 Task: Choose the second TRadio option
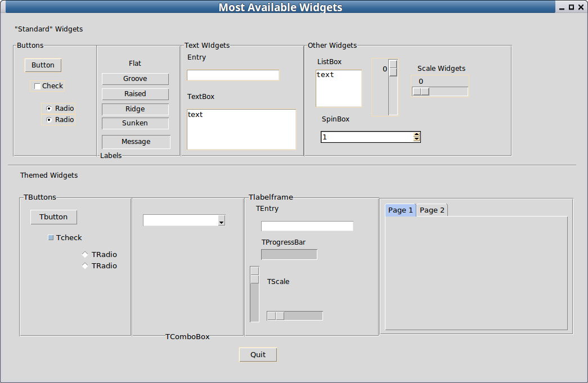pos(85,266)
